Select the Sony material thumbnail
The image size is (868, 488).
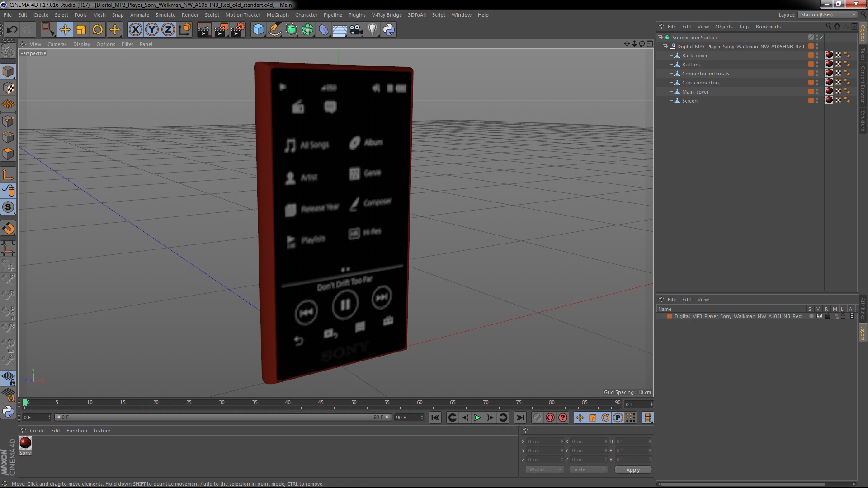coord(25,443)
